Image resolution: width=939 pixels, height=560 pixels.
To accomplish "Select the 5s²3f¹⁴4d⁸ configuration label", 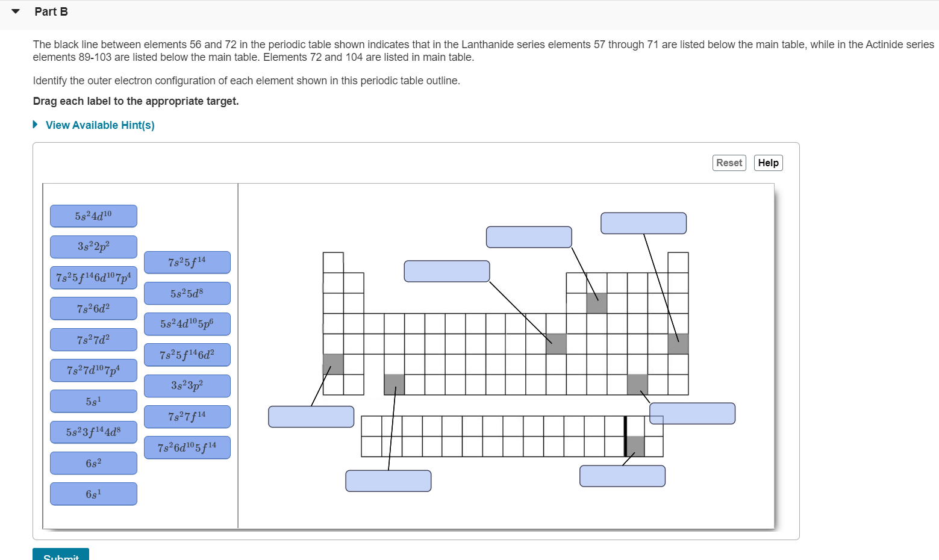I will (93, 432).
